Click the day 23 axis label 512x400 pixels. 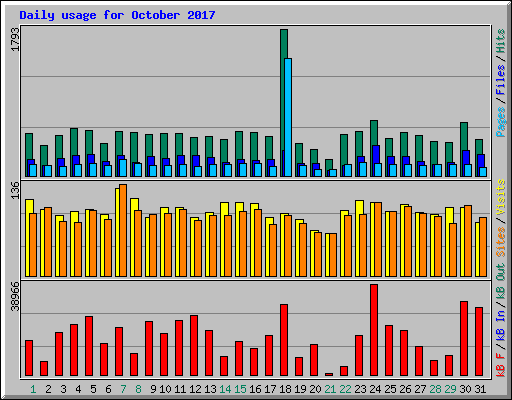tap(360, 389)
